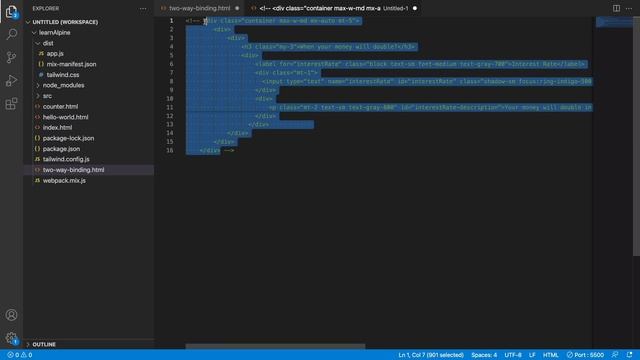Click the Port: 5500 Live Server status
Screen dimensions: 640x360
pos(585,355)
